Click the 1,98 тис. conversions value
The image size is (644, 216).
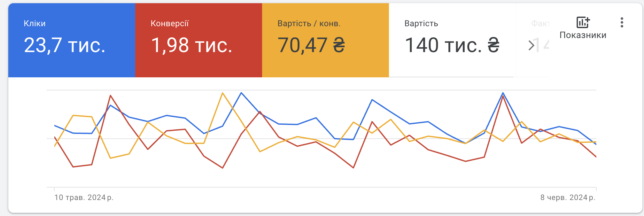(x=191, y=45)
